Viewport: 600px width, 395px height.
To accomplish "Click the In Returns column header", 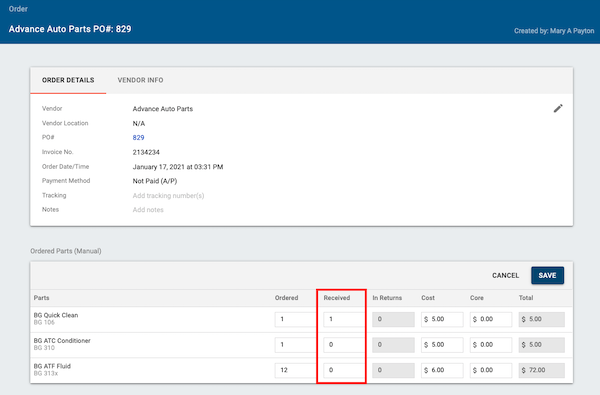I will tap(387, 298).
